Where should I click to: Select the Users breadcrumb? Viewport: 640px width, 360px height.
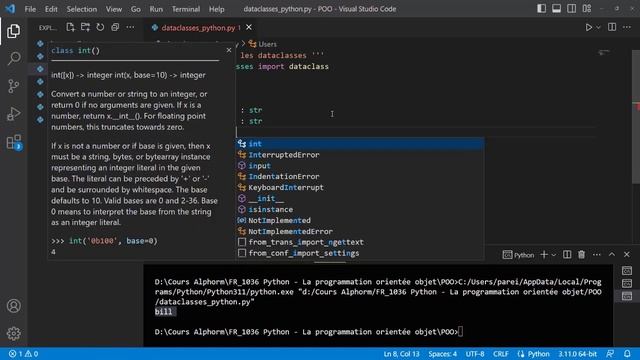(263, 44)
